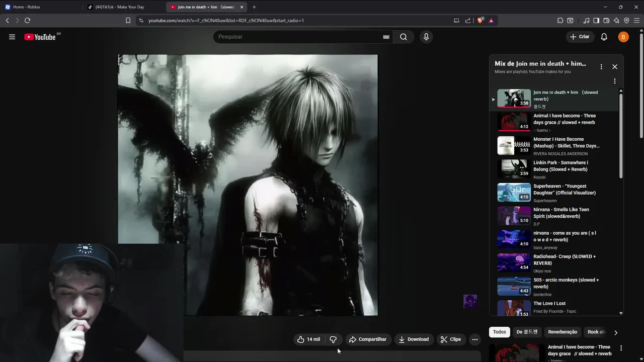Bookmark this page
Screen dimensions: 644x362
tap(128, 21)
